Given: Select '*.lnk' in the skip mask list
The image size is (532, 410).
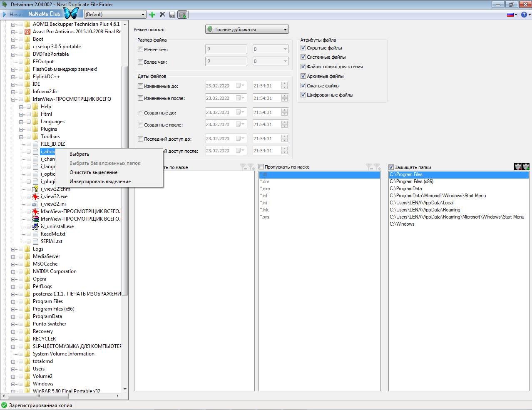Looking at the screenshot, I should coord(264,210).
